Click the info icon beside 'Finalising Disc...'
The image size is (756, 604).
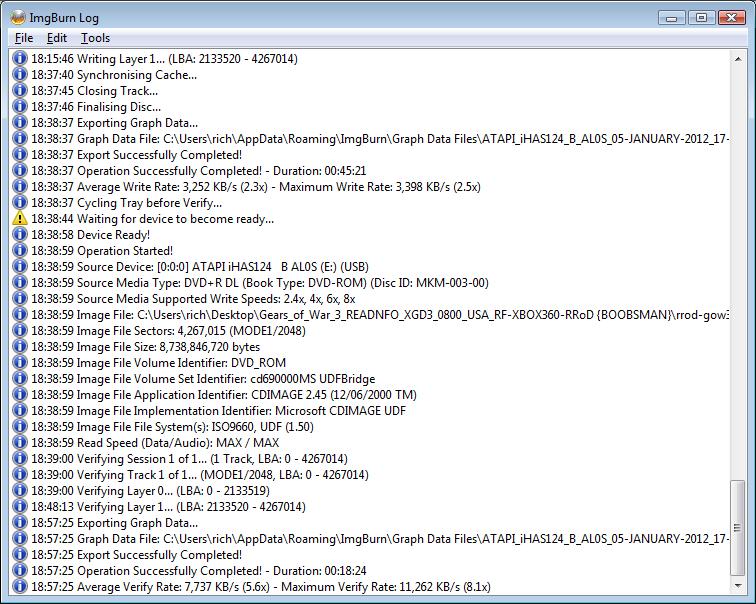click(x=19, y=107)
